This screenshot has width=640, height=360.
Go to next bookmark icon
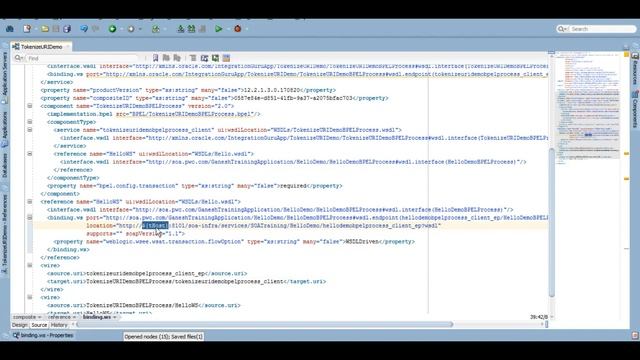click(166, 58)
